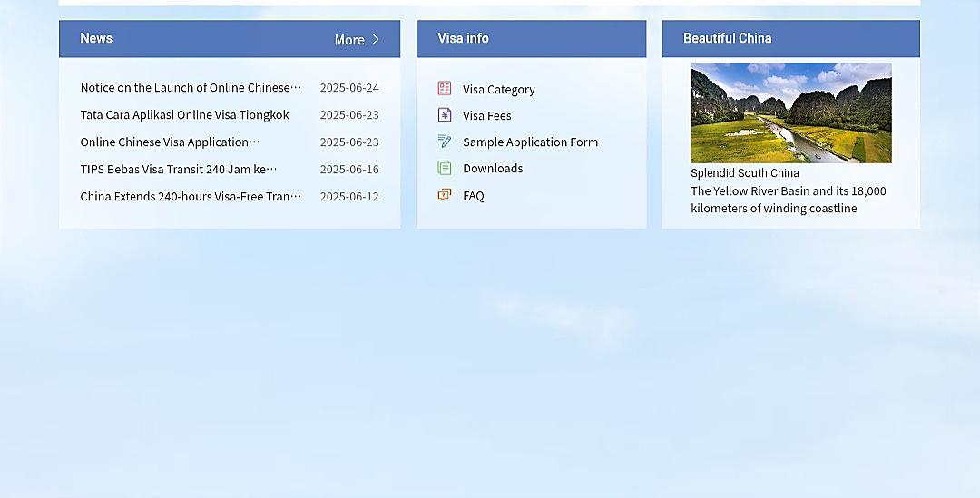This screenshot has height=498, width=980.
Task: Click the chevron arrow beside More
Action: pos(375,39)
